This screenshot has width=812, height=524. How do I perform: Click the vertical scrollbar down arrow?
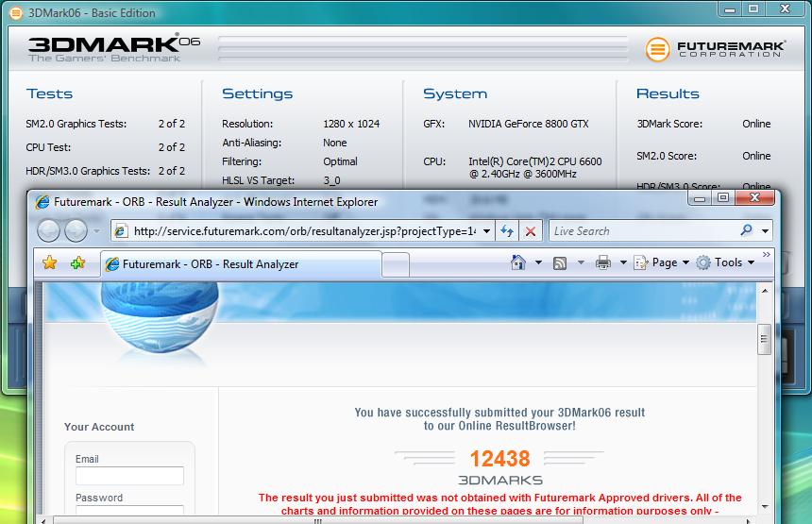tap(765, 506)
